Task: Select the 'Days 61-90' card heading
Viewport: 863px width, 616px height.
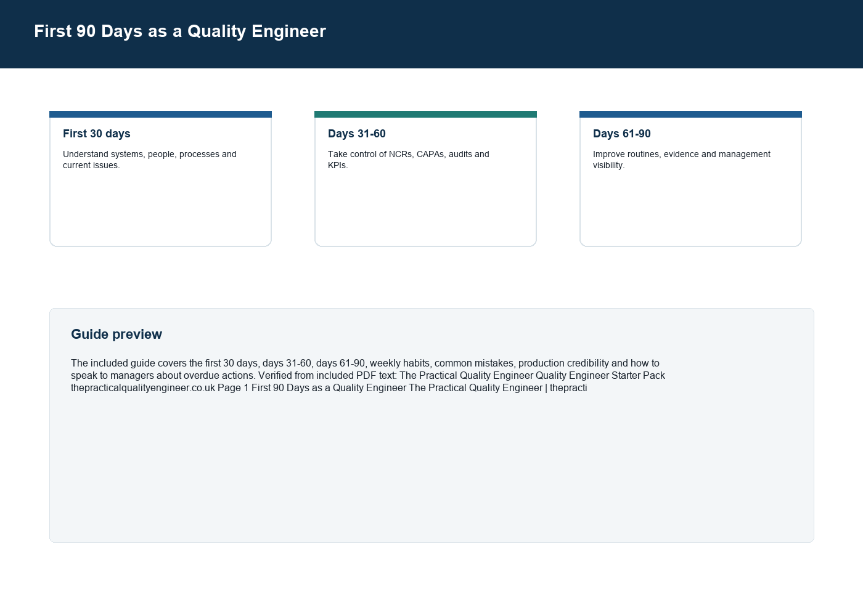Action: click(622, 134)
